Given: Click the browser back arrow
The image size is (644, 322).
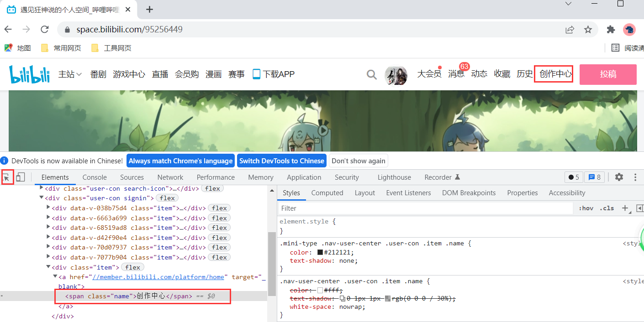Looking at the screenshot, I should point(8,30).
